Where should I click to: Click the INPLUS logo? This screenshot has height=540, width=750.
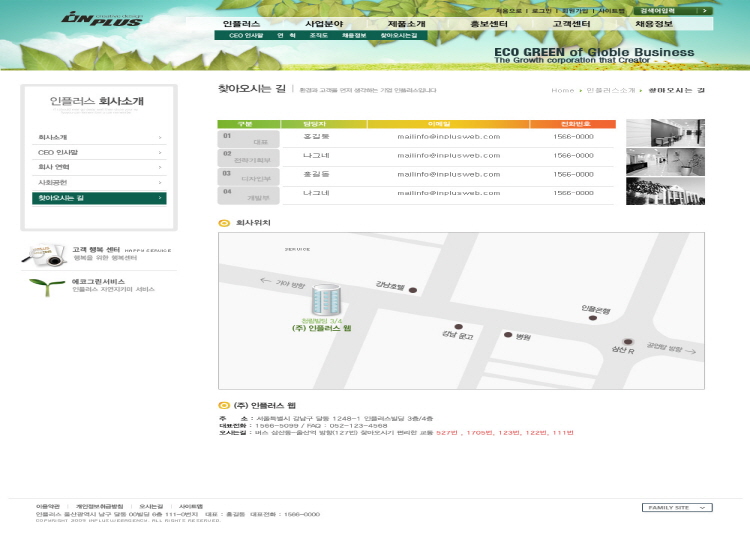(102, 19)
